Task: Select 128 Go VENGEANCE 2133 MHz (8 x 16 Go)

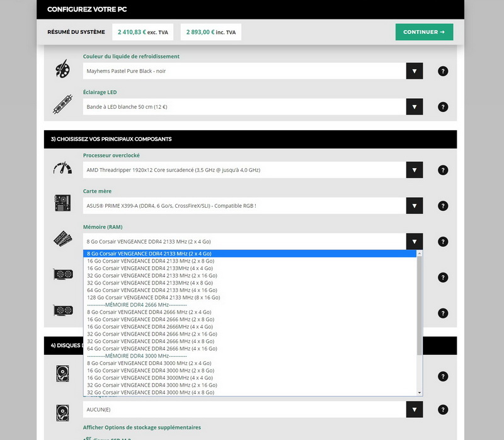Action: click(x=249, y=297)
